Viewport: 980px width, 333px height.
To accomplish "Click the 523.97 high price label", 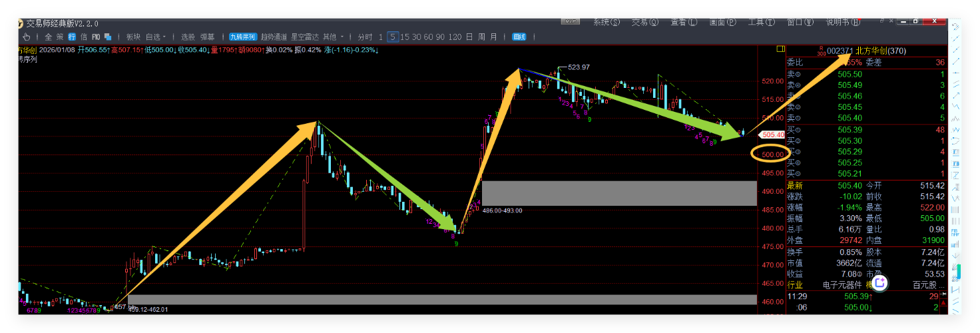I will [579, 67].
